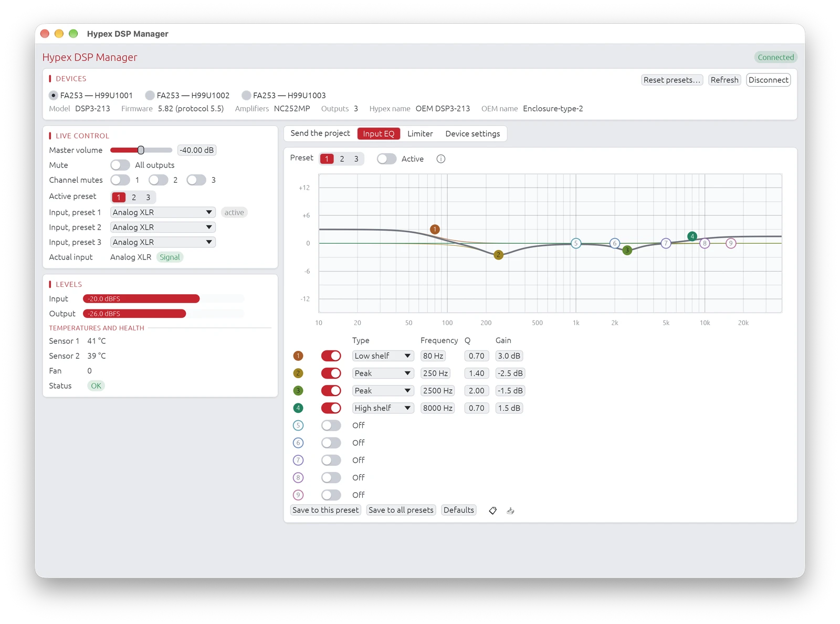The height and width of the screenshot is (624, 840).
Task: Click band 1 number badge in filter list
Action: click(x=298, y=356)
